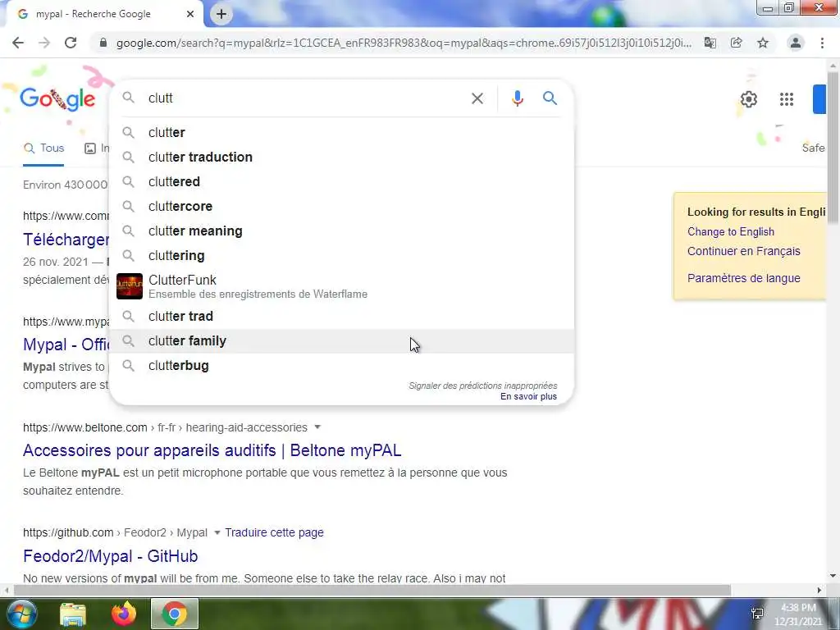
Task: Submit search with blue magnifier icon
Action: [550, 98]
